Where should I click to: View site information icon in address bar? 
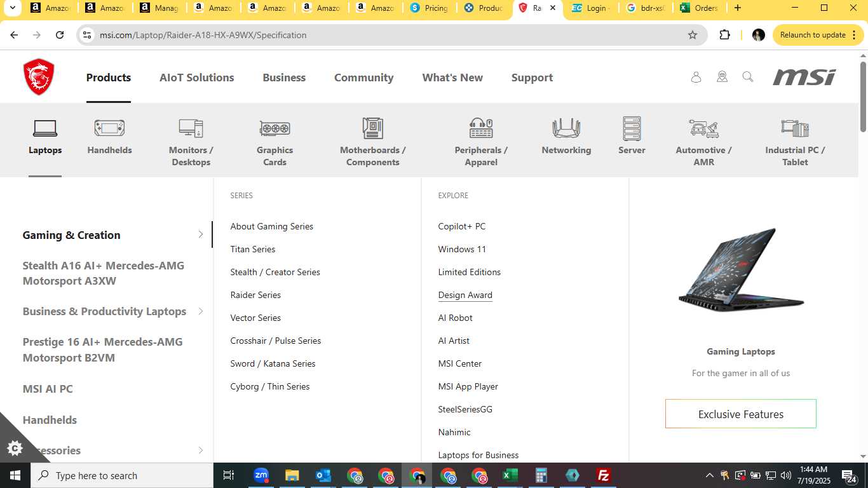(x=88, y=35)
